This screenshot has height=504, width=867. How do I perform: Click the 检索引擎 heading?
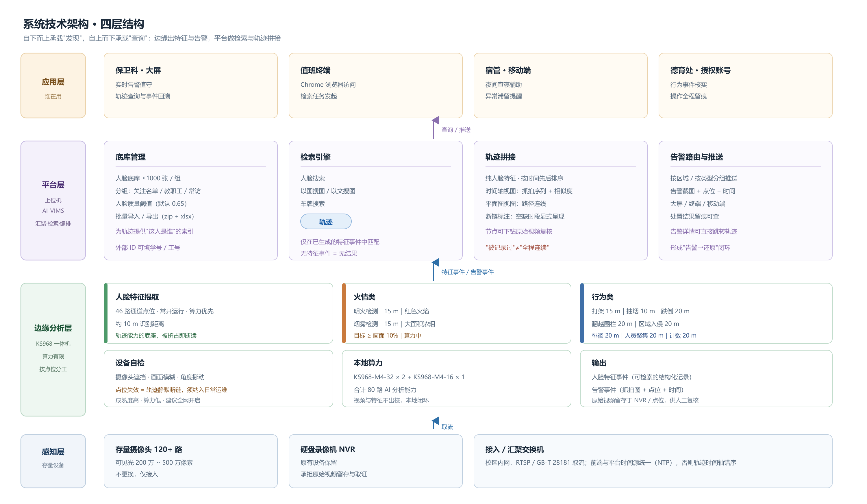coord(315,157)
